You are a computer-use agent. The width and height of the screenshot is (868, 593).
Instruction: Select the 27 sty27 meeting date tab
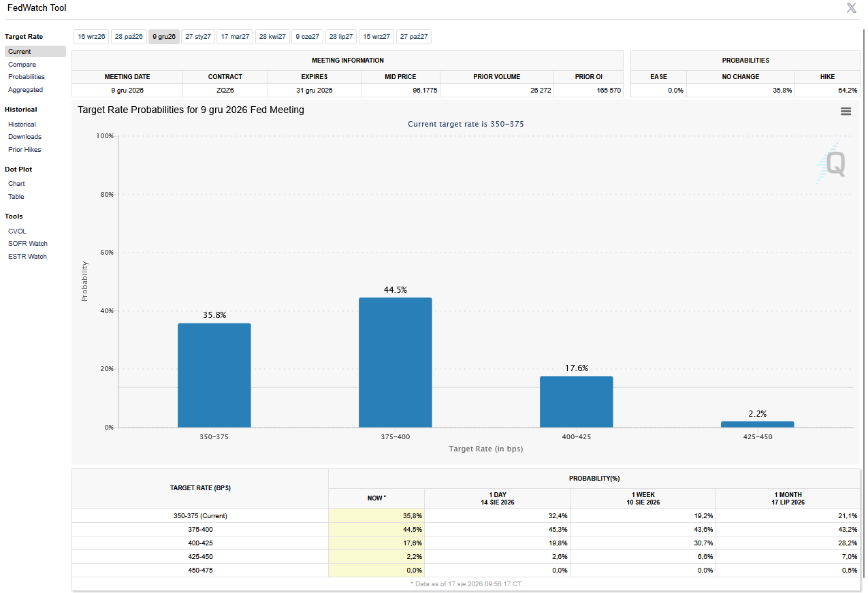[x=198, y=37]
